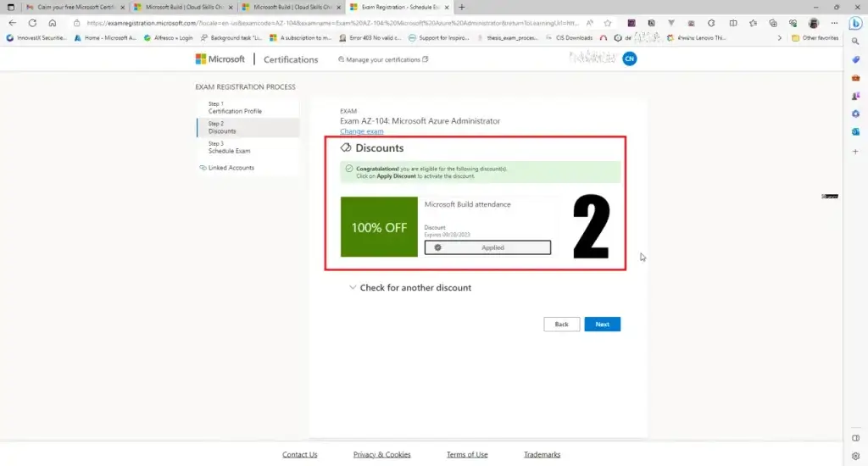Open the Bing Copilot sidebar icon
868x466 pixels.
[x=855, y=23]
